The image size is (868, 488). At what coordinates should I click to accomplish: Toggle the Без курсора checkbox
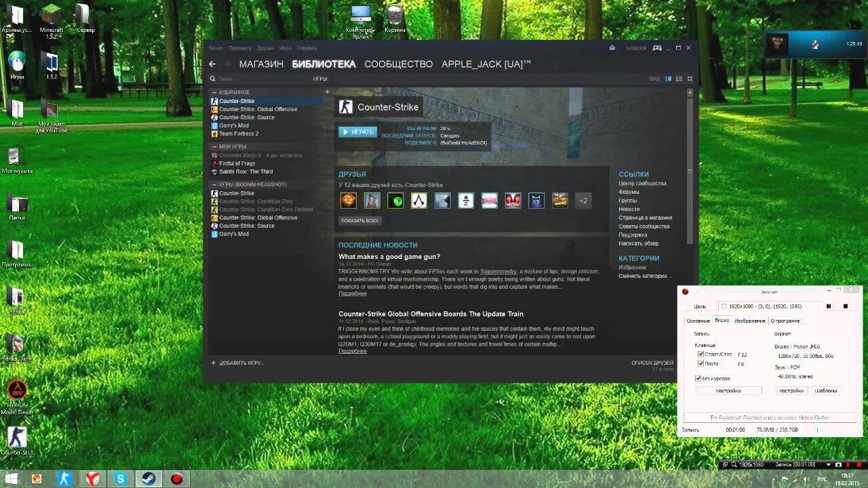[698, 379]
